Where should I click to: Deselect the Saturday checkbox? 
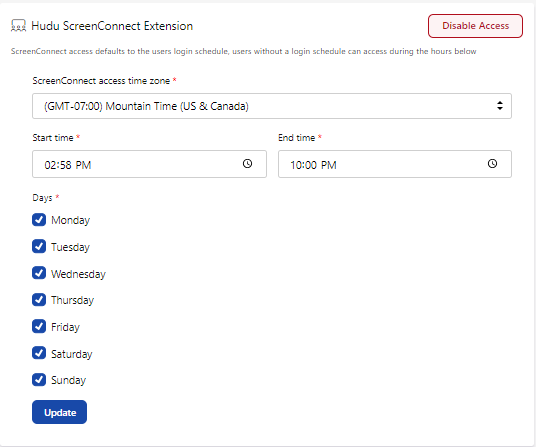pos(39,353)
